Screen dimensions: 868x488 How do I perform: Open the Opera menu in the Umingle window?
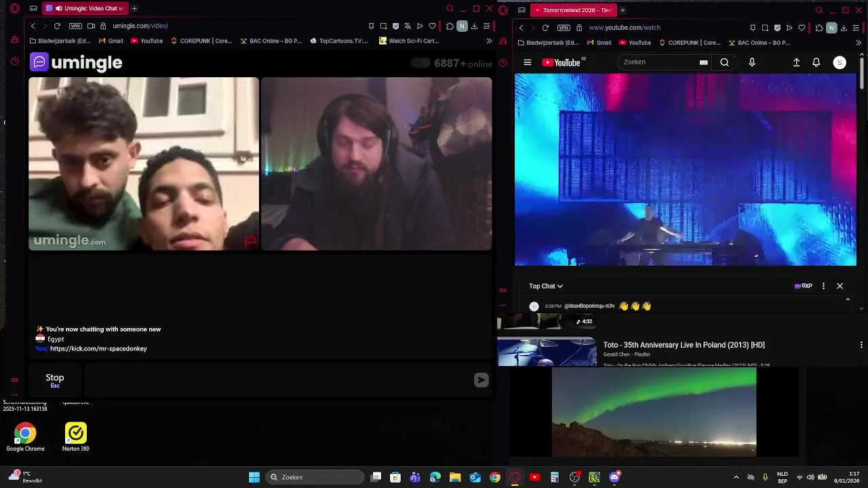15,9
